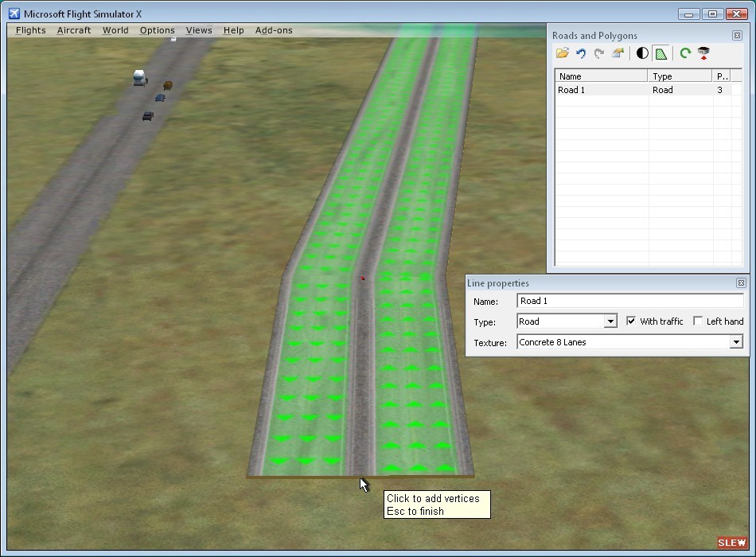Open the Add-ons menu
The height and width of the screenshot is (557, 756).
point(274,30)
